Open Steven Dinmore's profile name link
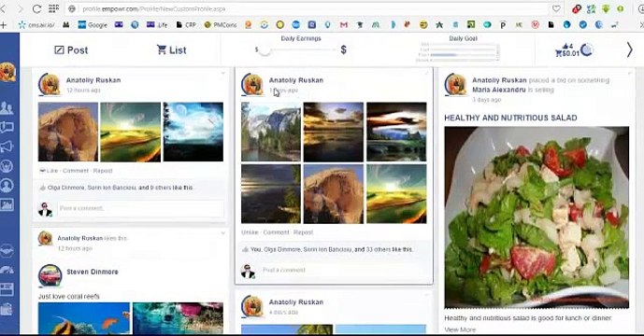 click(x=93, y=272)
